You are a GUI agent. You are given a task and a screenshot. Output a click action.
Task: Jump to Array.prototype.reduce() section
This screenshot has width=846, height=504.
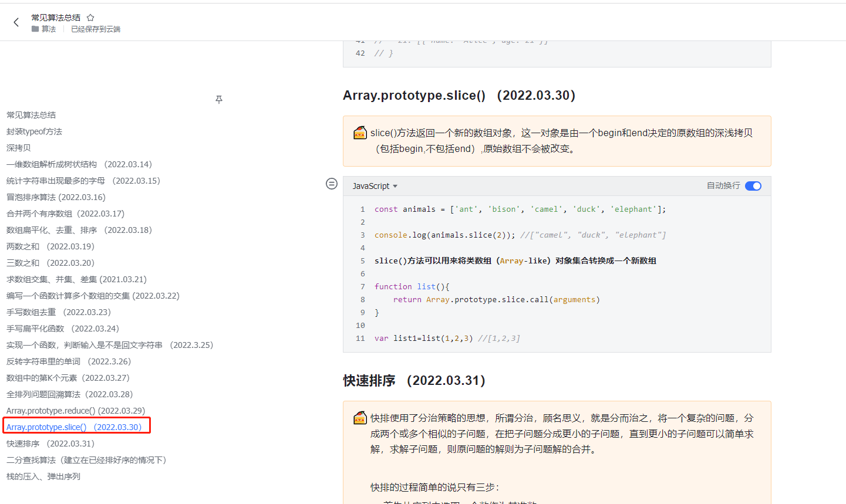[x=76, y=411]
